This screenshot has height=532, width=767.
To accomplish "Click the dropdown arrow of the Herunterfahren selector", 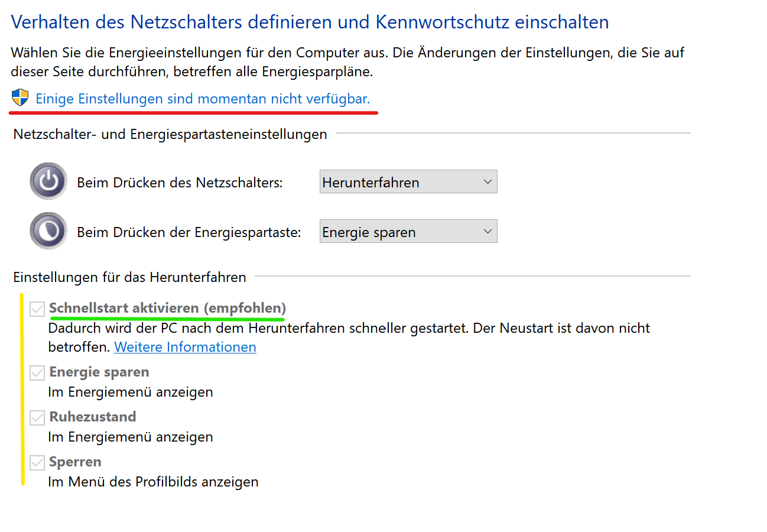I will pyautogui.click(x=487, y=181).
